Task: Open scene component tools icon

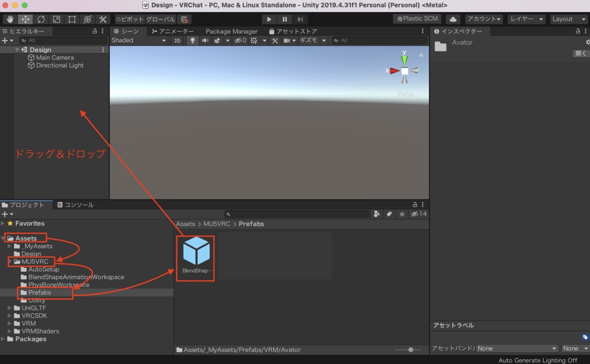Action: click(275, 41)
